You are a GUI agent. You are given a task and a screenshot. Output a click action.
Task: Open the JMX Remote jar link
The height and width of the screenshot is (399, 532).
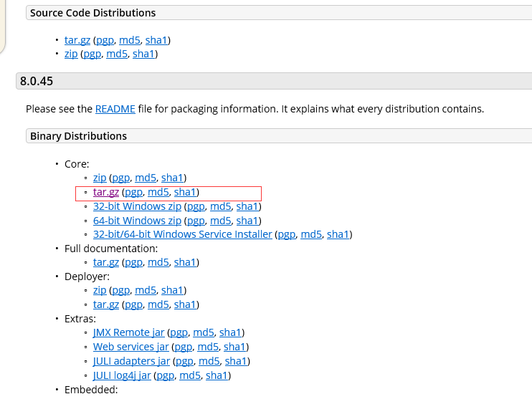[x=128, y=332]
